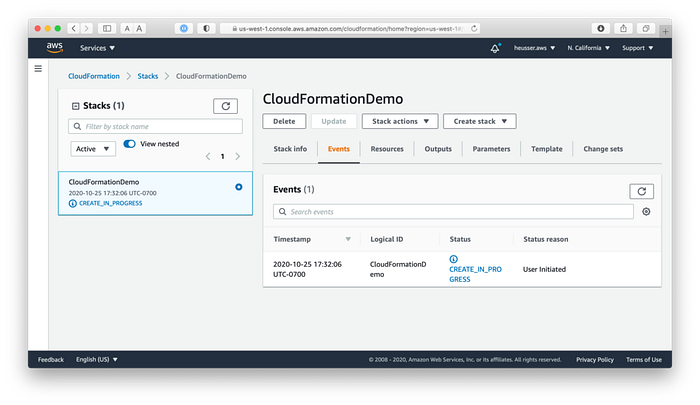Go back with the Safari back arrow
This screenshot has width=700, height=405.
[74, 28]
